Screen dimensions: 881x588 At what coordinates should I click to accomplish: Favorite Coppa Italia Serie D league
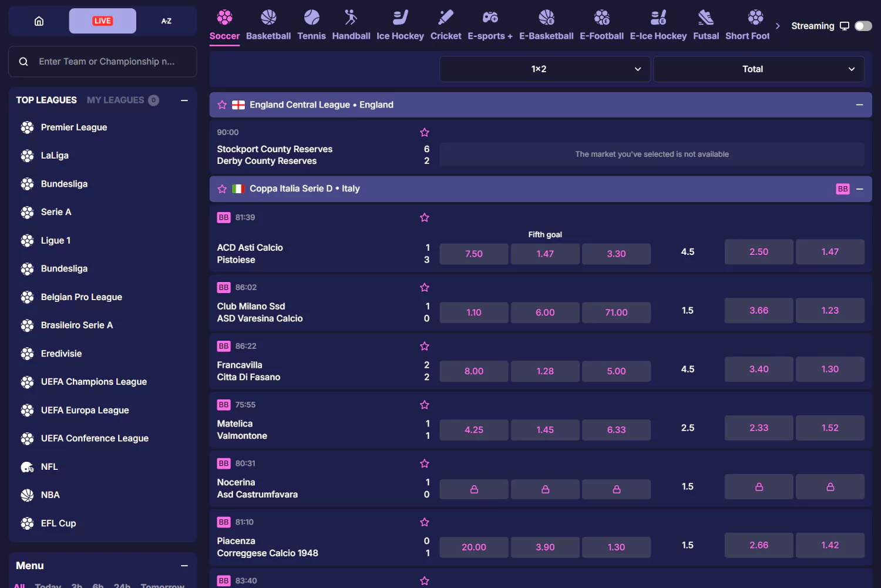[x=222, y=189]
